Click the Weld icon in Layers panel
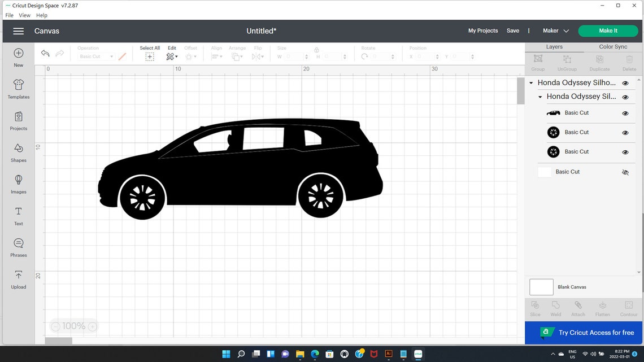The image size is (644, 362). 555,308
